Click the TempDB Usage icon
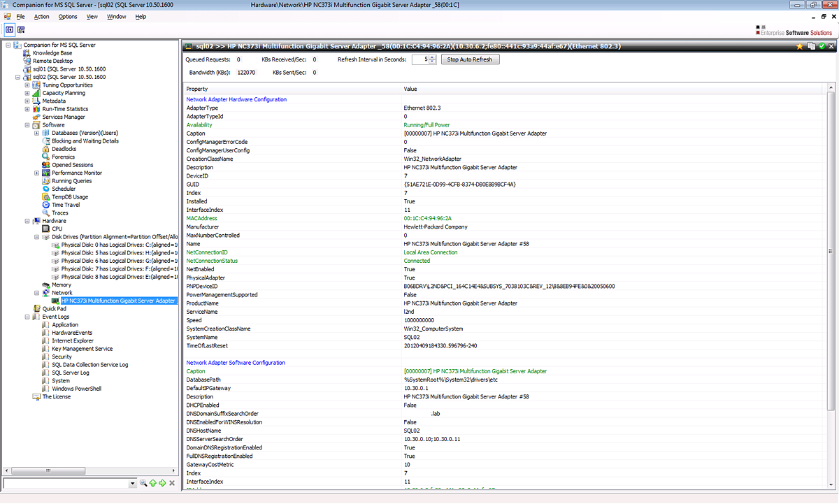The image size is (839, 504). 46,197
